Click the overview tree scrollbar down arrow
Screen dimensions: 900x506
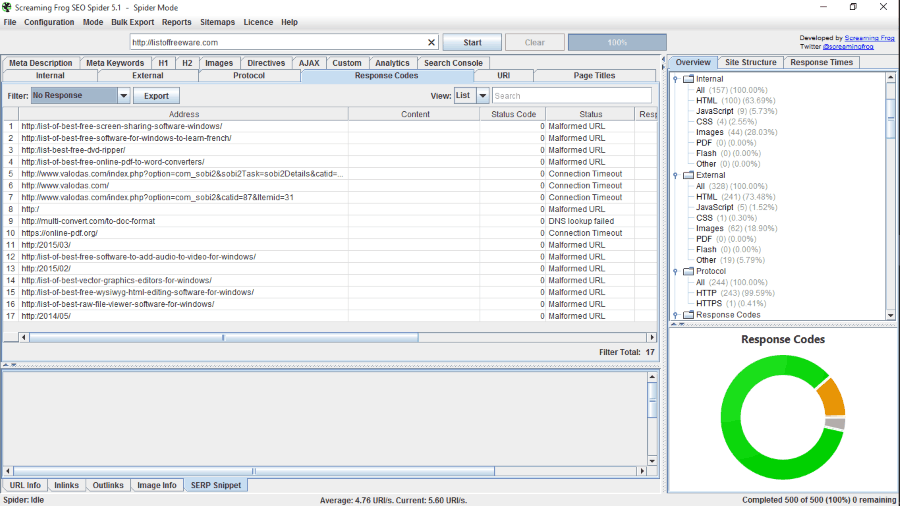890,315
